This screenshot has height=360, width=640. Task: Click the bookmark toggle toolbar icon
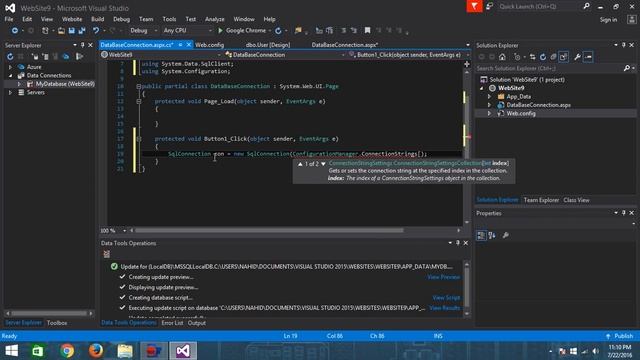(x=367, y=31)
